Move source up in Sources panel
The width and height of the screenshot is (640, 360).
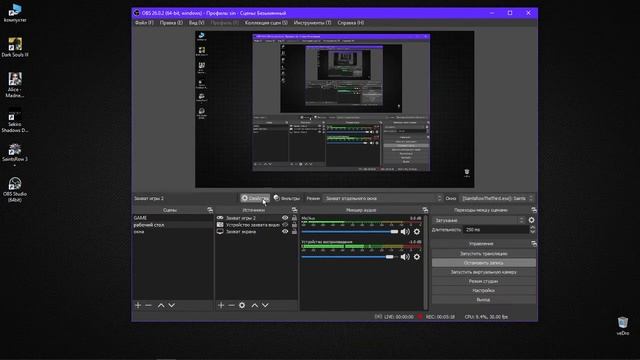pos(255,305)
